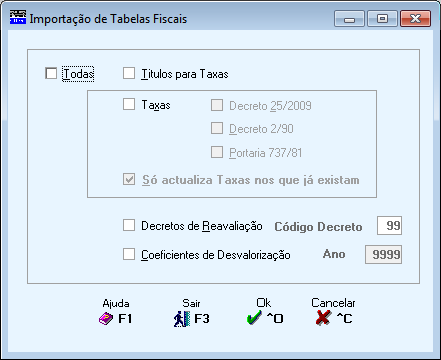Image resolution: width=441 pixels, height=360 pixels.
Task: Select Decreto 2/90 checkbox
Action: (x=217, y=128)
